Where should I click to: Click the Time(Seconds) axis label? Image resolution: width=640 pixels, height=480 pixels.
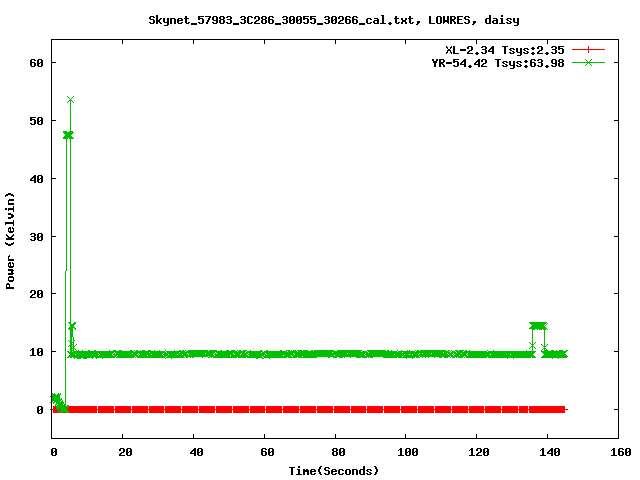(x=334, y=471)
